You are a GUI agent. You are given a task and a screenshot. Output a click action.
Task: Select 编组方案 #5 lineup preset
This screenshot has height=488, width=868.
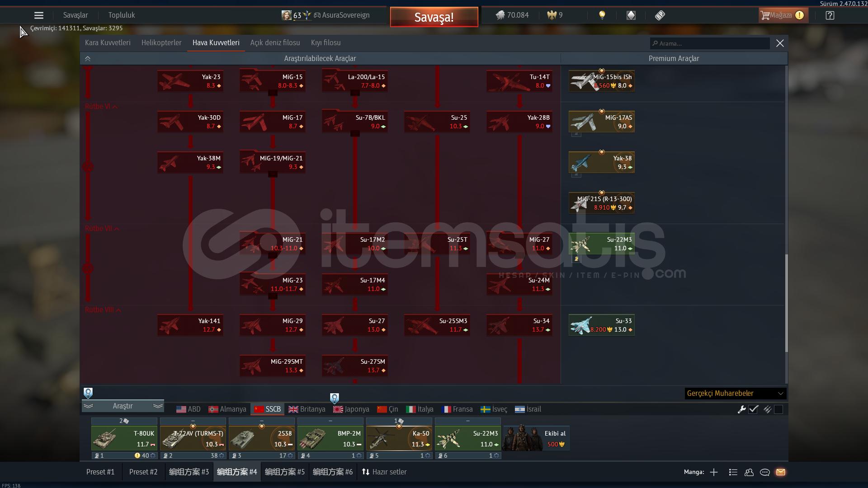[x=285, y=472]
